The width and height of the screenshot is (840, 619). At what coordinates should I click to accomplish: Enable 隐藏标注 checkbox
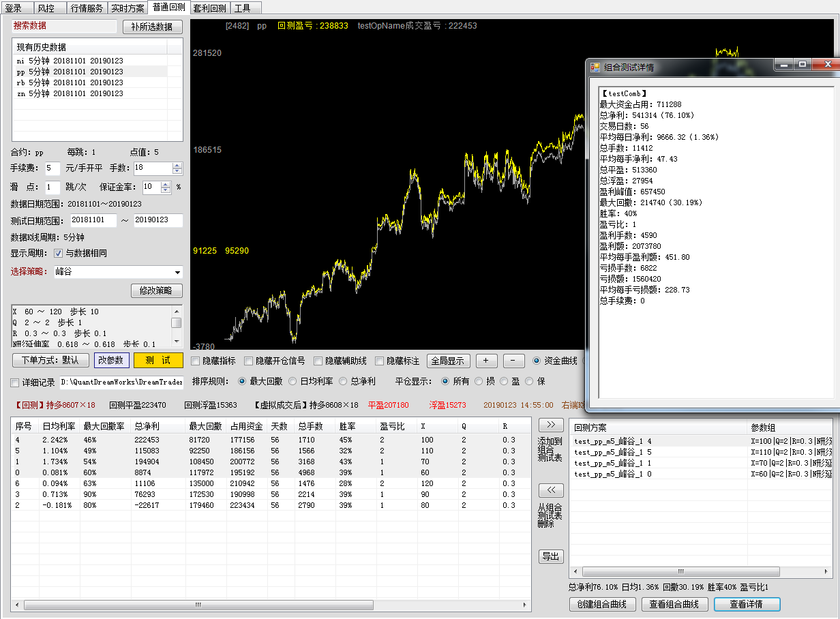click(x=379, y=361)
